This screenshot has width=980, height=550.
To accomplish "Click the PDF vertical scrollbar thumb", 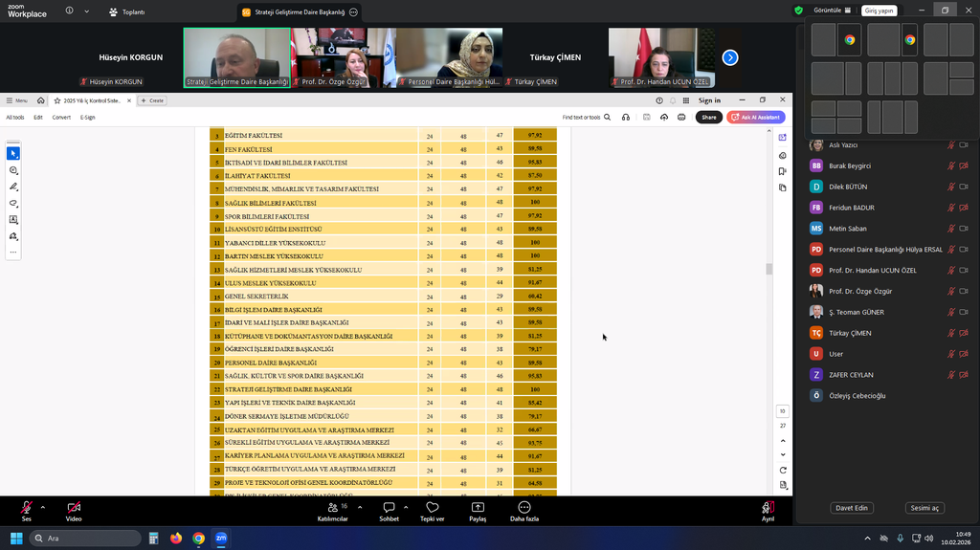I will pyautogui.click(x=768, y=269).
